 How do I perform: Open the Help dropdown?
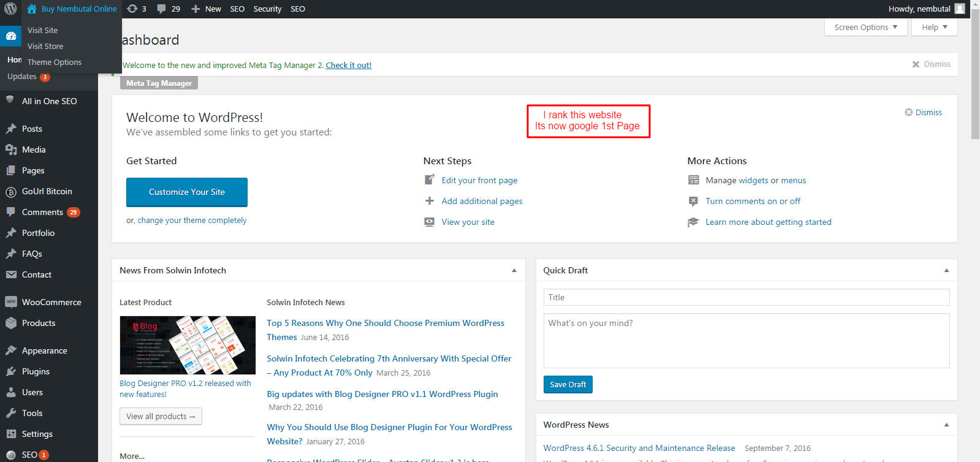934,27
